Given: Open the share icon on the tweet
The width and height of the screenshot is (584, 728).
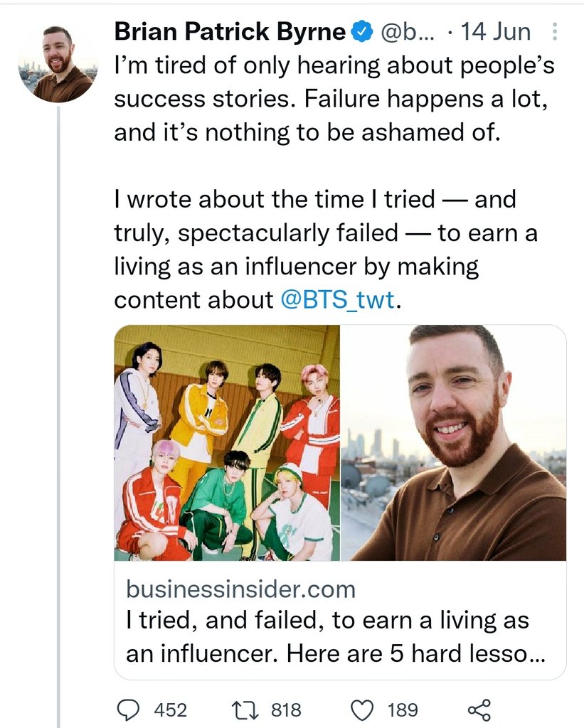Looking at the screenshot, I should [479, 710].
